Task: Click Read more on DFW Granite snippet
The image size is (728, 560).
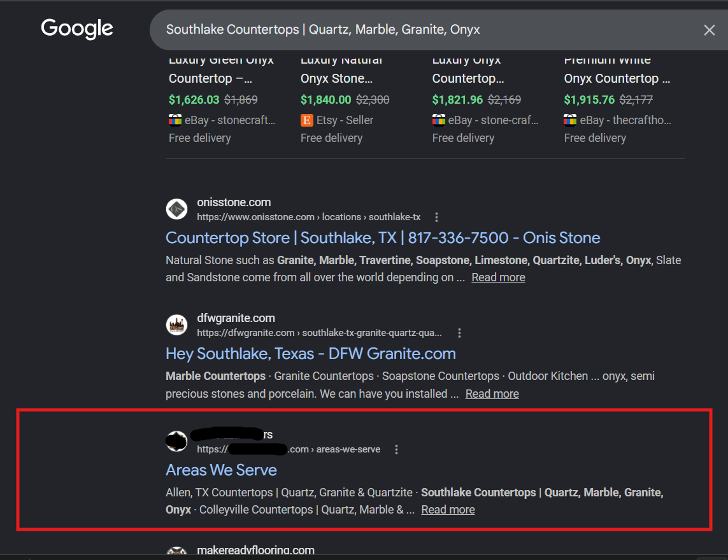Action: click(492, 394)
